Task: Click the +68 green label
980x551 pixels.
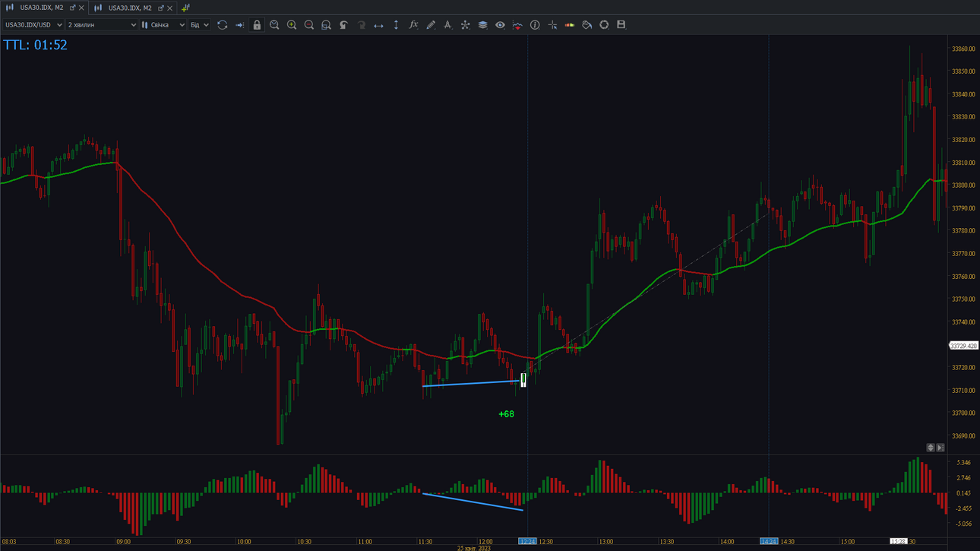Action: click(506, 414)
